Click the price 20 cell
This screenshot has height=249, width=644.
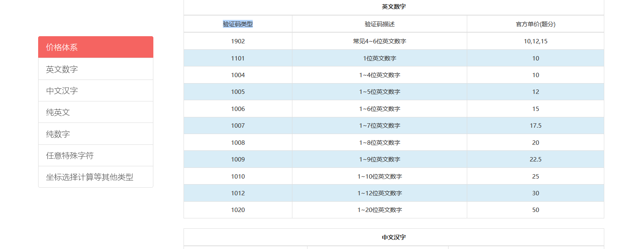536,142
